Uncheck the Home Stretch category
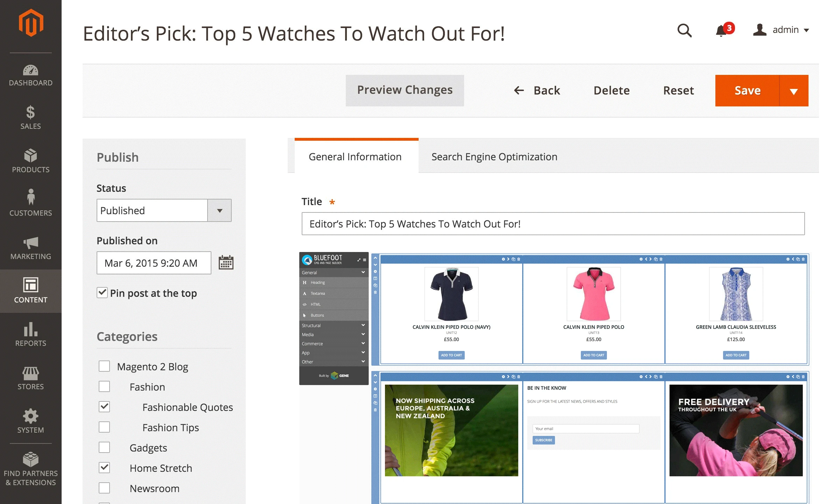This screenshot has height=504, width=840. (104, 468)
